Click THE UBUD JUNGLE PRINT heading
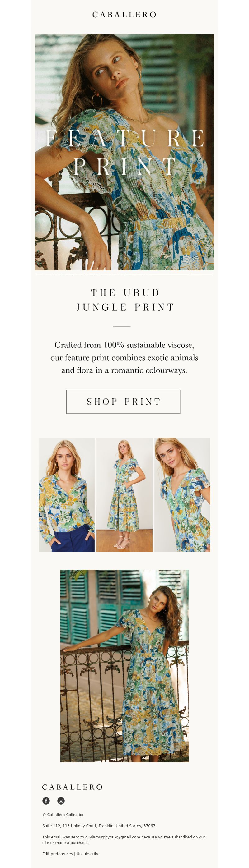This screenshot has width=249, height=868. coord(125,300)
